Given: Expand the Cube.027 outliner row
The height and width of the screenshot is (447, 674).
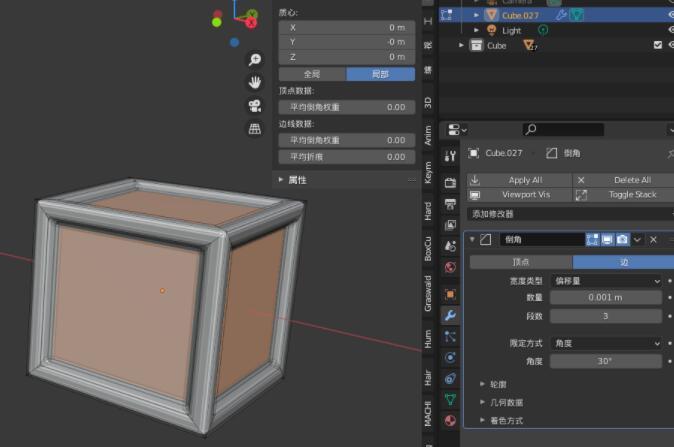Looking at the screenshot, I should 476,15.
